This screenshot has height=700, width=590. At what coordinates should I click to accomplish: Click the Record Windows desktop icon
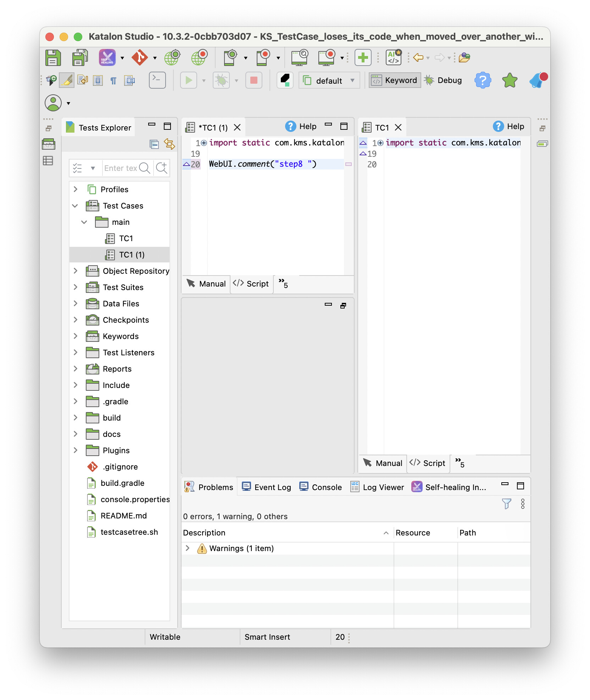tap(326, 57)
